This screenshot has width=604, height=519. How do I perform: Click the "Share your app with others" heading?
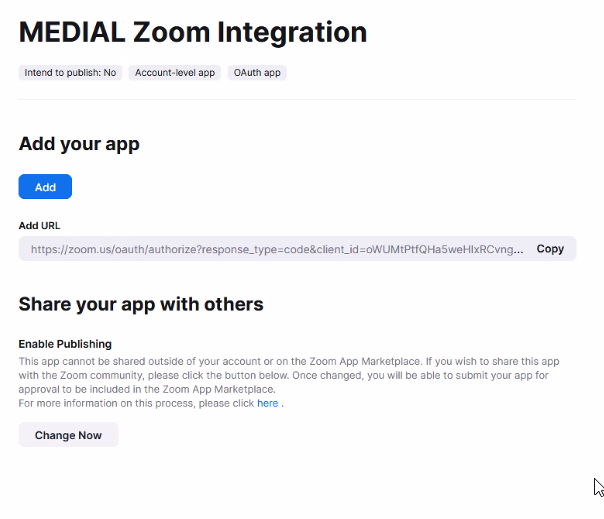pyautogui.click(x=141, y=304)
